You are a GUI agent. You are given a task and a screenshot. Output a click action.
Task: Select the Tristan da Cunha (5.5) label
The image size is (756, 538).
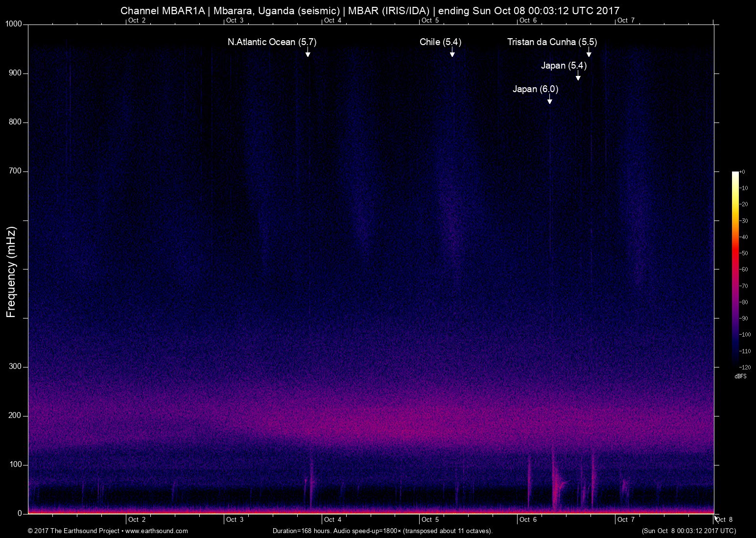point(552,42)
